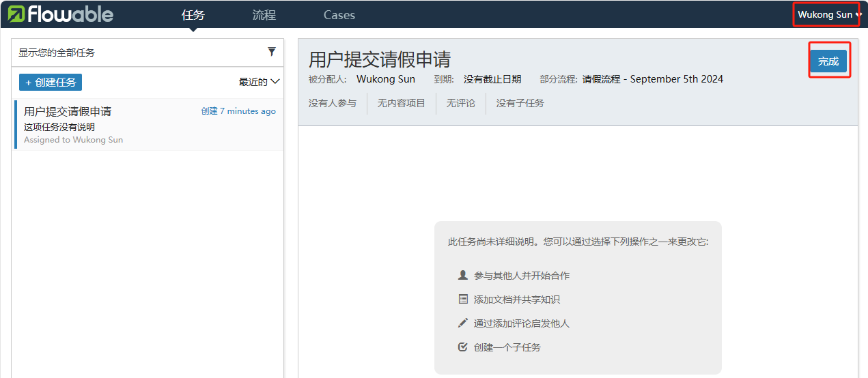The height and width of the screenshot is (378, 868).
Task: Click the checkbox icon for creating subtask
Action: pos(463,347)
